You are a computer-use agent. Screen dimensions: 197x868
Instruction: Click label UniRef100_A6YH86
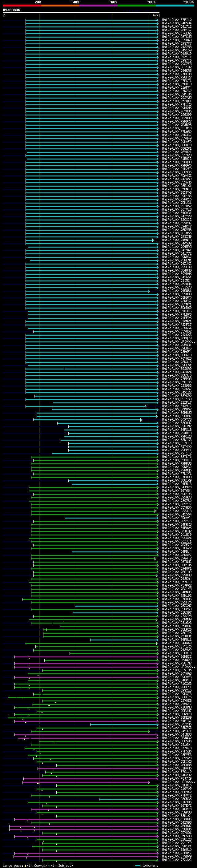(x=176, y=111)
